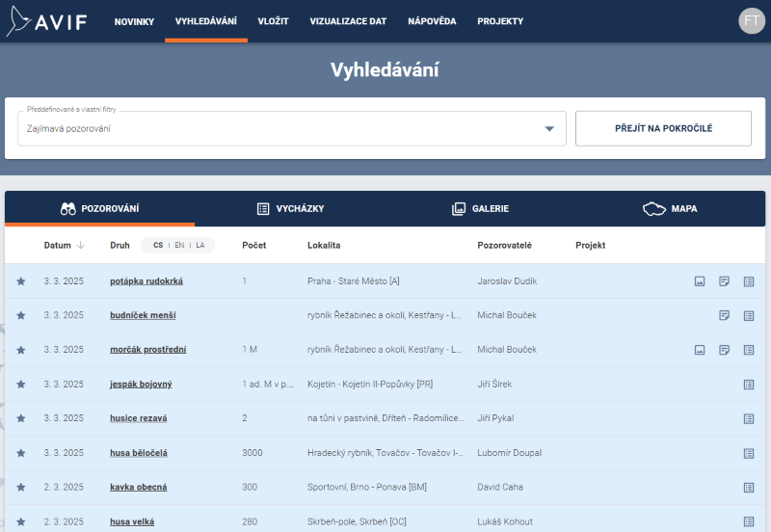Open the photo icon for potápka rudokrká
771x532 pixels.
700,281
